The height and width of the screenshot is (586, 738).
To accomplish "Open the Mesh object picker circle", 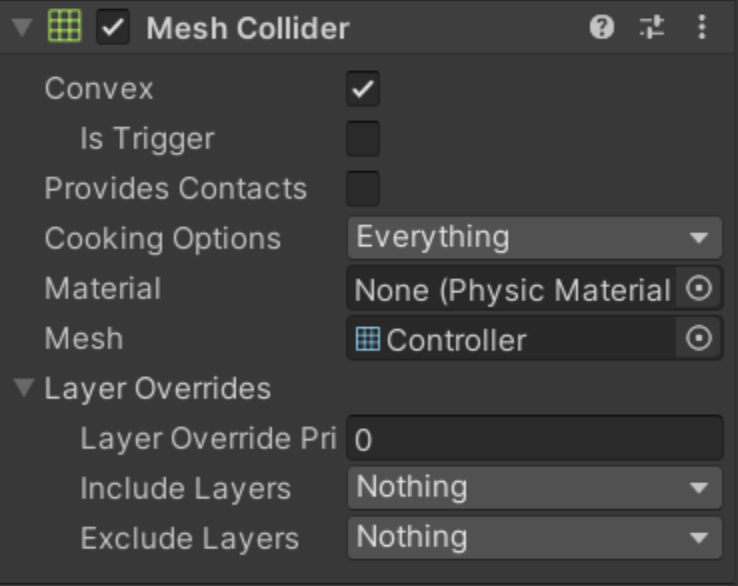I will 699,339.
